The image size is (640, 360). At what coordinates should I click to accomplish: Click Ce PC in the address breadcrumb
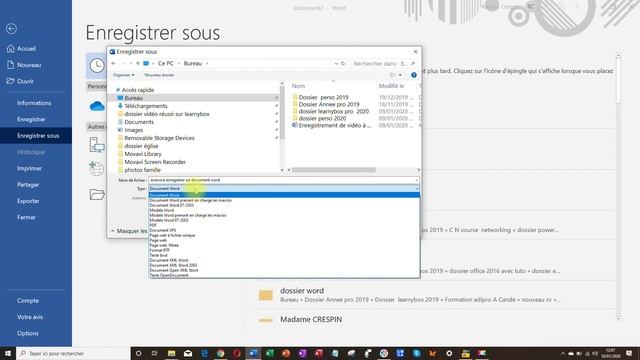point(166,63)
